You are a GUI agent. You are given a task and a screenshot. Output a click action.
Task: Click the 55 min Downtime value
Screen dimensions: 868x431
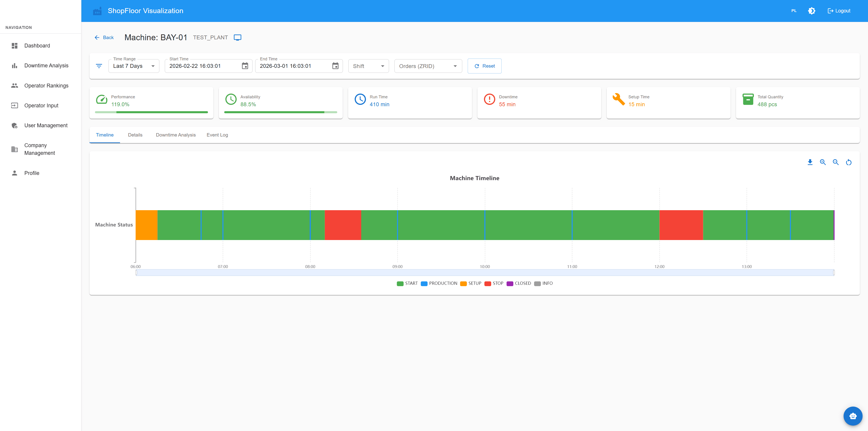pyautogui.click(x=507, y=104)
